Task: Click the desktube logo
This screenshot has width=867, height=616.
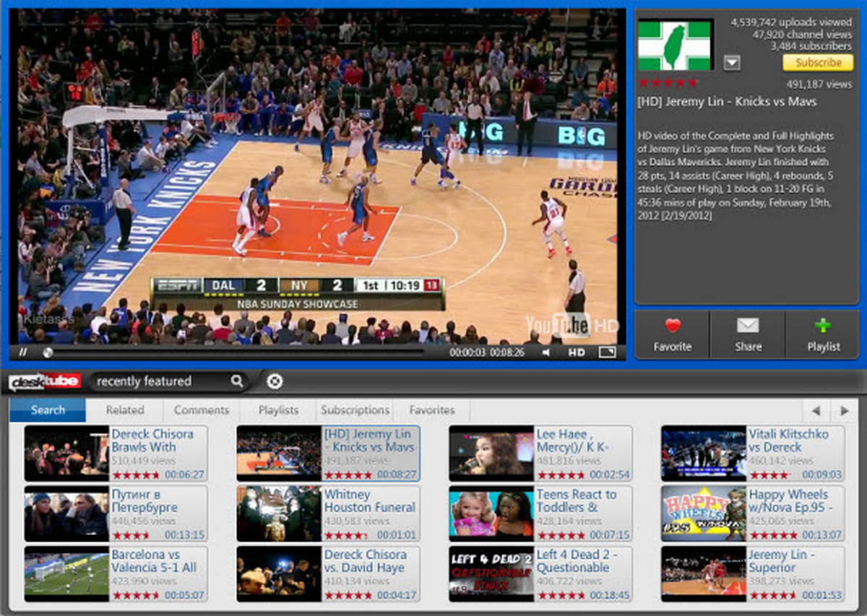Action: point(45,381)
